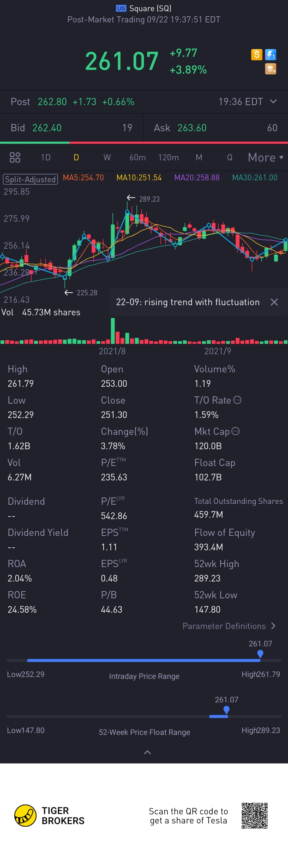
Task: Expand the post-market time dropdown chevron
Action: click(274, 101)
